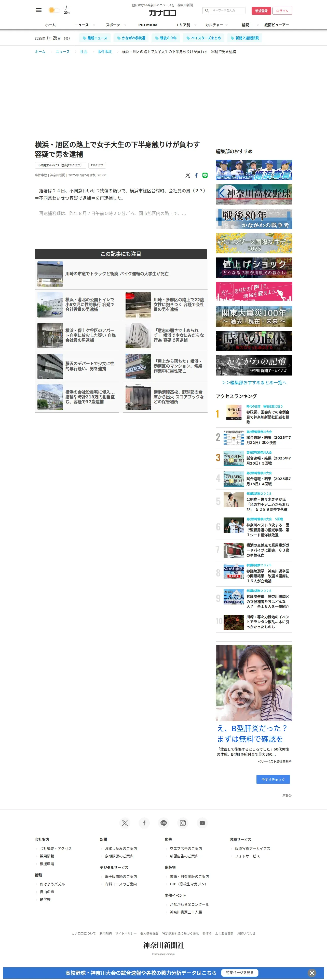Expand the ニュース menu arrow

(94, 25)
